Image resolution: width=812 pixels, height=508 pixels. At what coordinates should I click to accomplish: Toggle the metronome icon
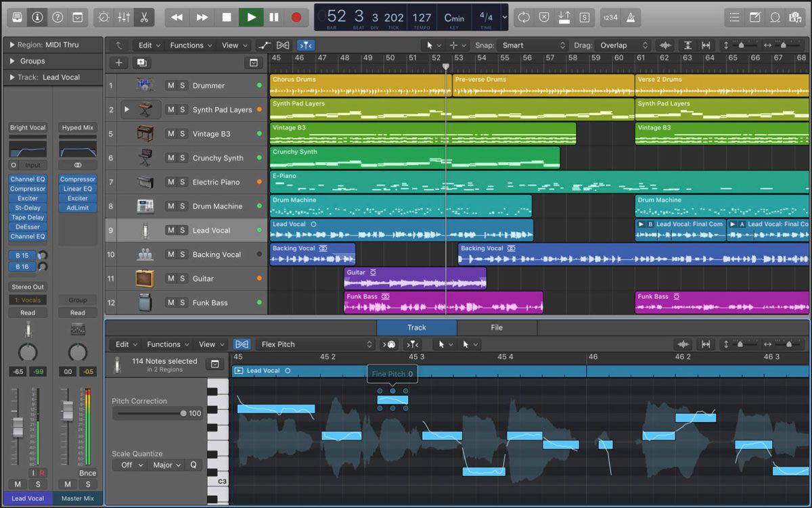[632, 18]
